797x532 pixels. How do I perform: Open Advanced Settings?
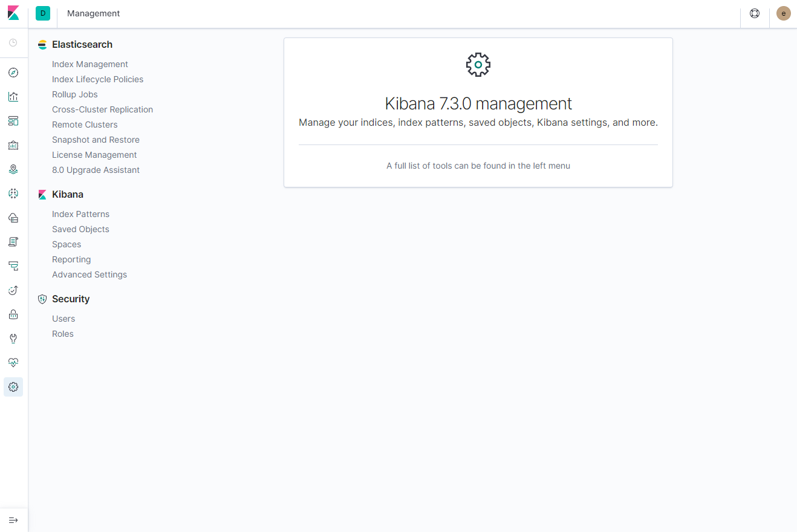[89, 274]
